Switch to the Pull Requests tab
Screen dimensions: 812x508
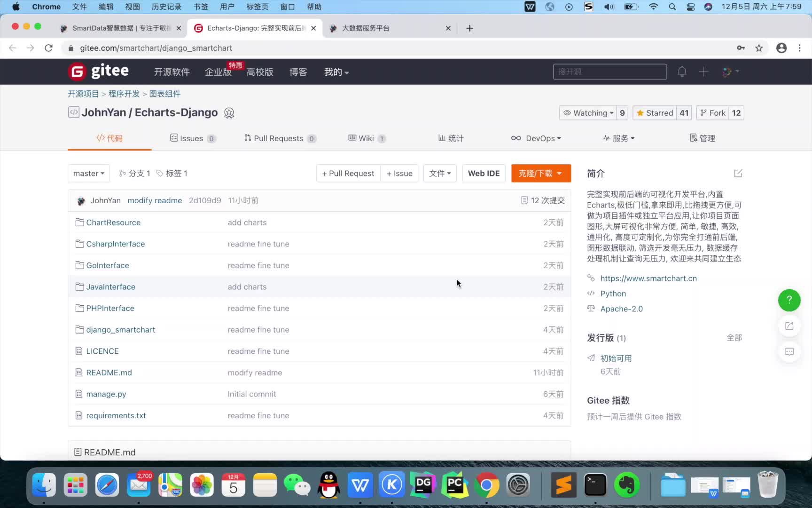(280, 138)
